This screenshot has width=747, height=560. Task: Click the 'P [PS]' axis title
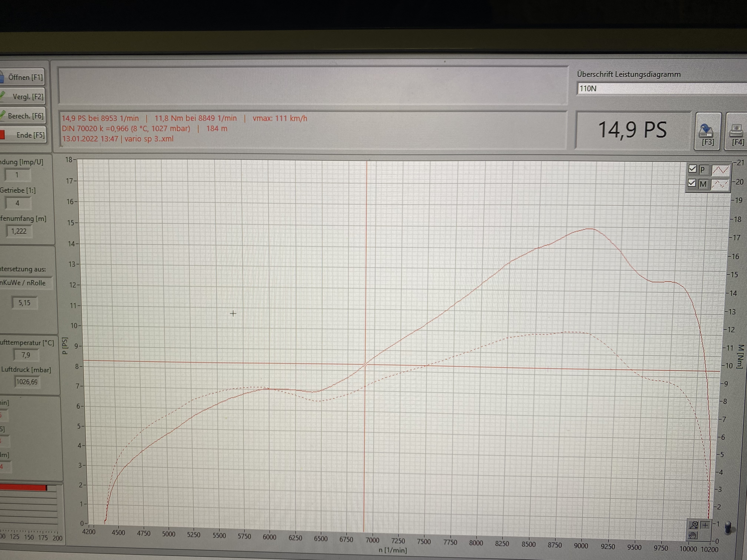tap(65, 346)
